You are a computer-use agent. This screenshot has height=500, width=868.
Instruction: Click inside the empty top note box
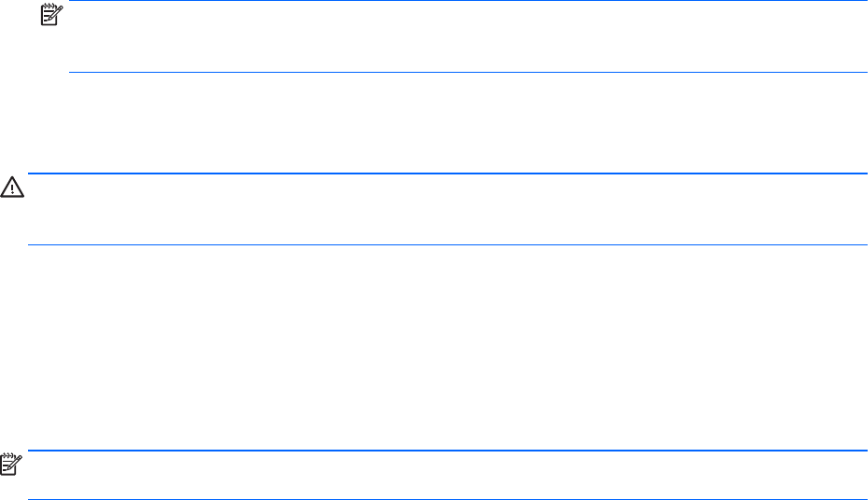[x=468, y=36]
